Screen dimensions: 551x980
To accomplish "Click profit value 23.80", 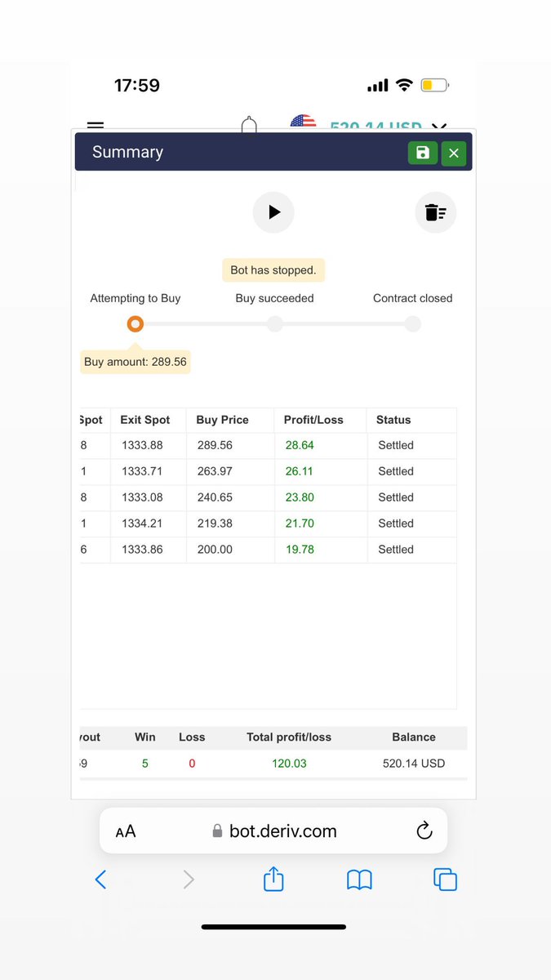I will [x=300, y=497].
